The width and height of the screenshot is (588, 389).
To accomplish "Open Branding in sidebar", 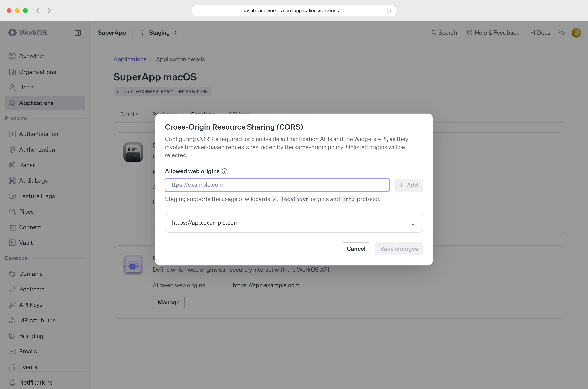I will (x=45, y=336).
